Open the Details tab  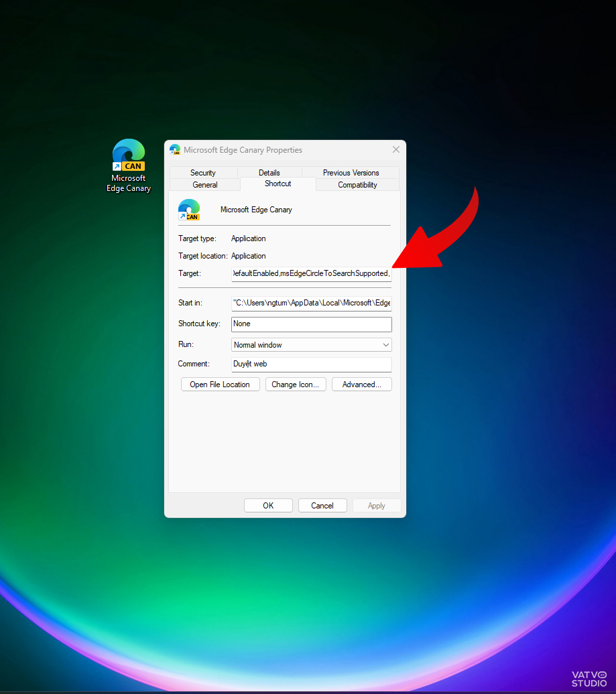click(x=269, y=173)
